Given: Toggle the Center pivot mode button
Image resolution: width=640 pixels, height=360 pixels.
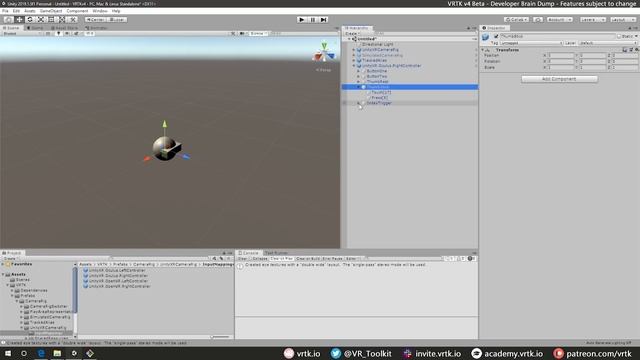Looking at the screenshot, I should [96, 20].
